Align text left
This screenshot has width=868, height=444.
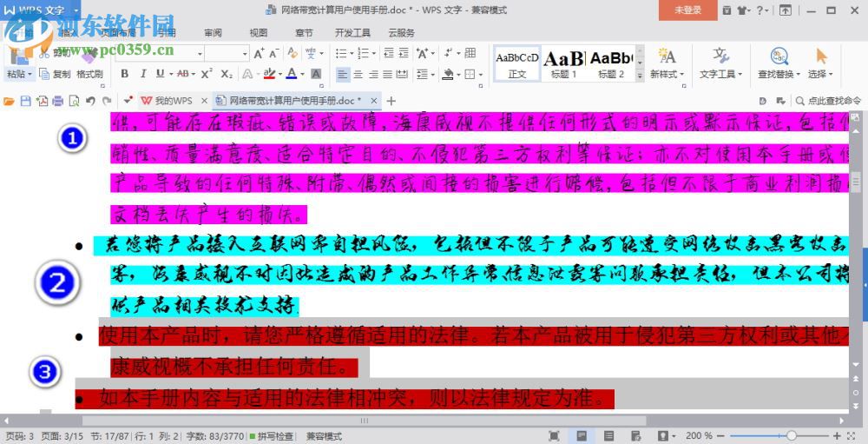tap(343, 74)
